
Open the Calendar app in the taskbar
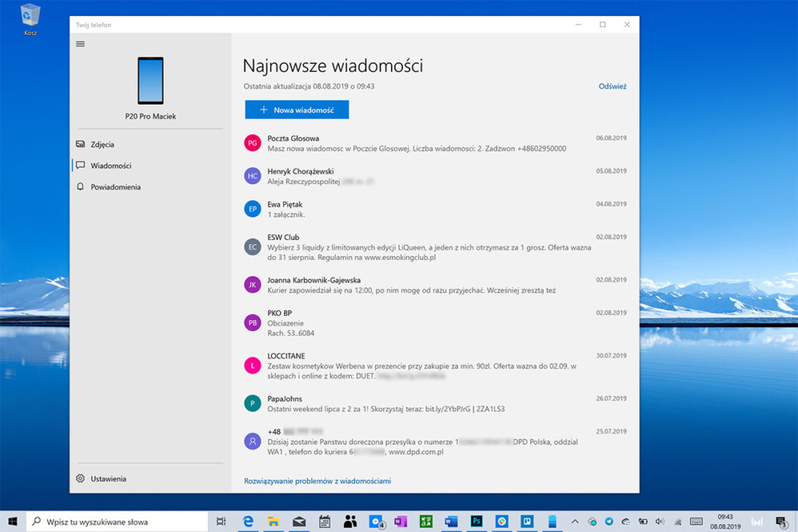(325, 522)
